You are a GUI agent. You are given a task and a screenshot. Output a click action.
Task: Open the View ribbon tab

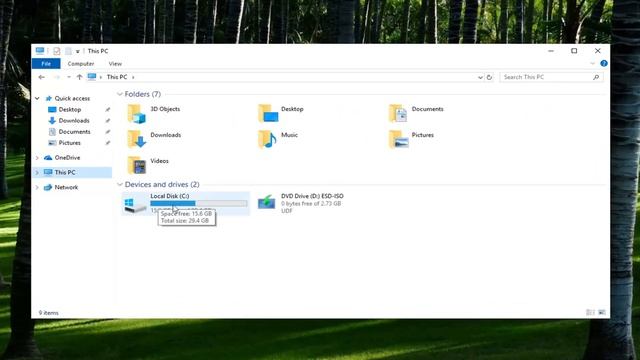(x=115, y=64)
